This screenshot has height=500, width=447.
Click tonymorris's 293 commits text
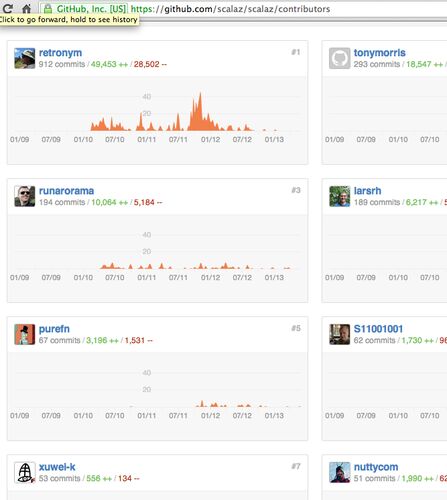click(x=377, y=64)
